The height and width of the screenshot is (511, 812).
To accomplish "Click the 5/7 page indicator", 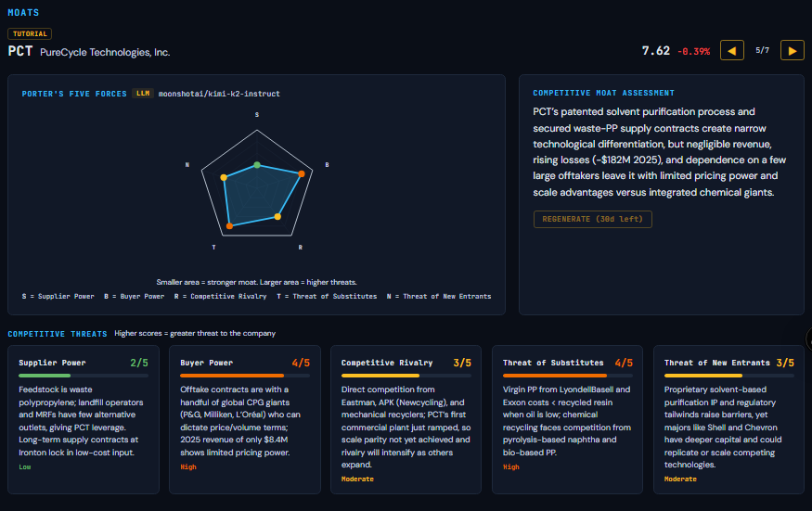I will 762,50.
